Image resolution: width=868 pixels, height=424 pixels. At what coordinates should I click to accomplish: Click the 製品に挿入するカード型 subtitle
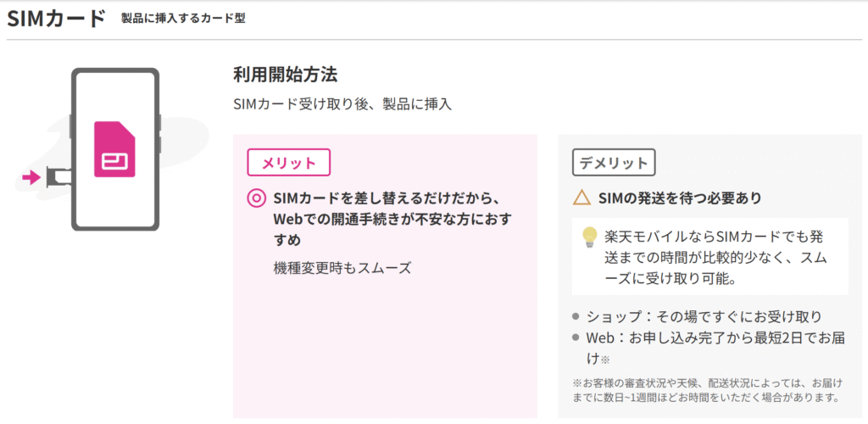pyautogui.click(x=183, y=19)
